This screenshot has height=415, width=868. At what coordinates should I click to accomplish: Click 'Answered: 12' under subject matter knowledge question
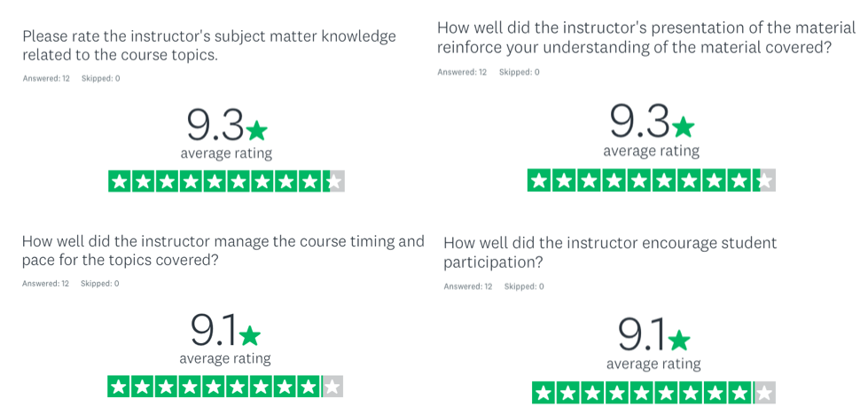tap(46, 79)
